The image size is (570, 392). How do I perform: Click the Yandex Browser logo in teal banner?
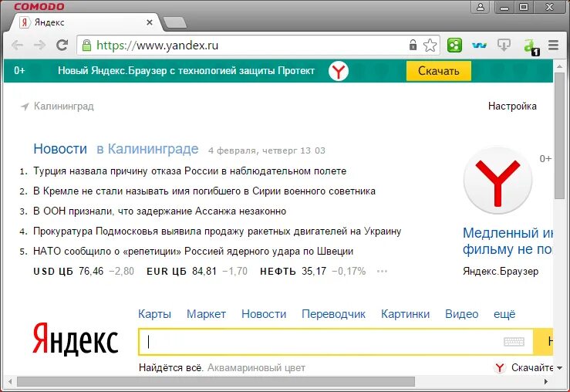tap(339, 71)
